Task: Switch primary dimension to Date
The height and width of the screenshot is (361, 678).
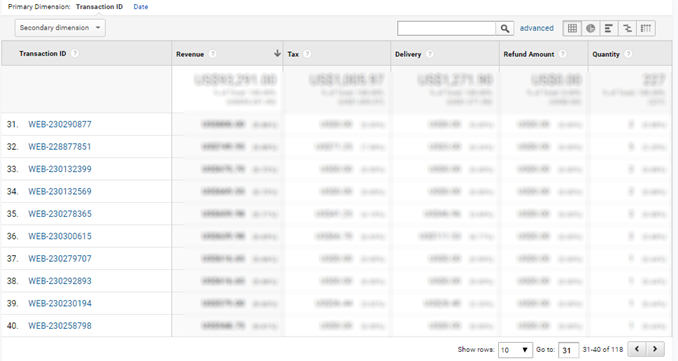Action: point(141,7)
